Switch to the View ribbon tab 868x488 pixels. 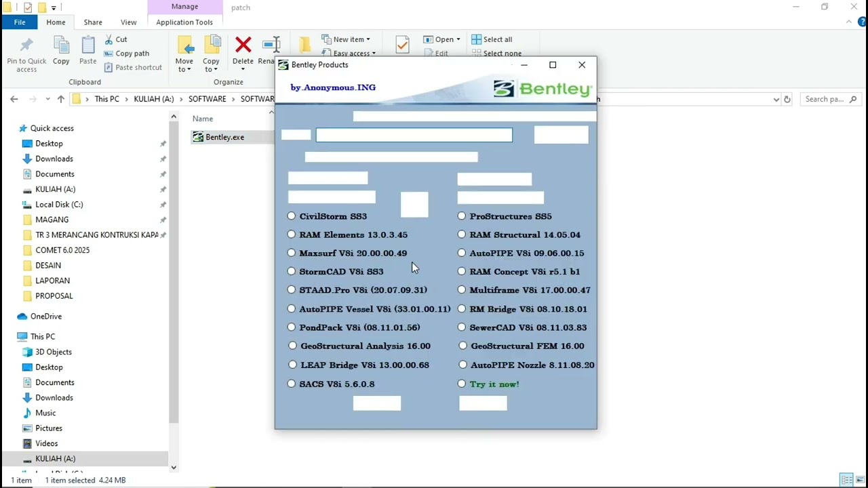click(x=128, y=22)
